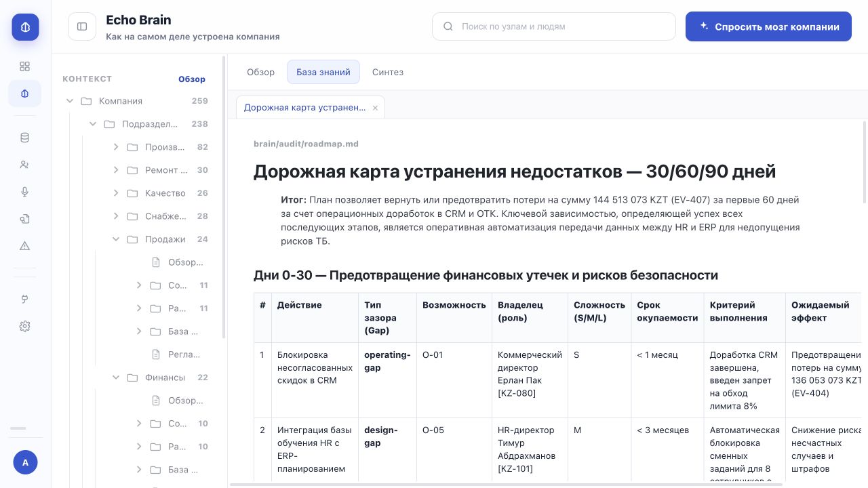Click the Echo Brain logo icon
This screenshot has height=488, width=868.
coord(25,27)
